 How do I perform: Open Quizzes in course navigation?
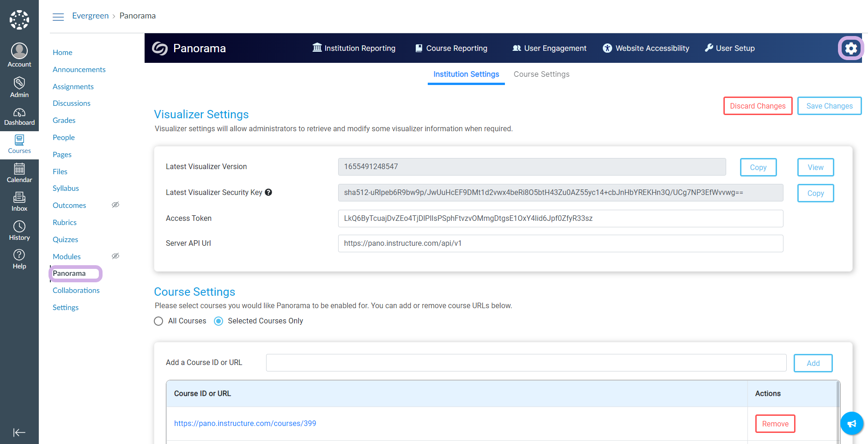point(65,239)
